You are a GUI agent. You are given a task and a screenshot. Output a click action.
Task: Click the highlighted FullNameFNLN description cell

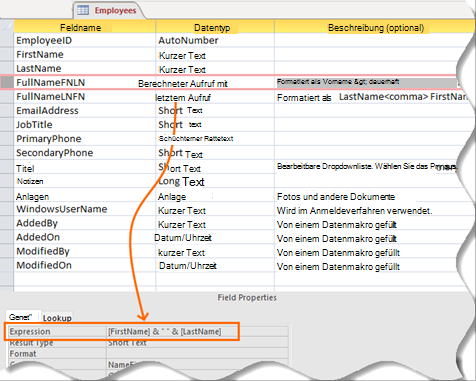[x=367, y=82]
